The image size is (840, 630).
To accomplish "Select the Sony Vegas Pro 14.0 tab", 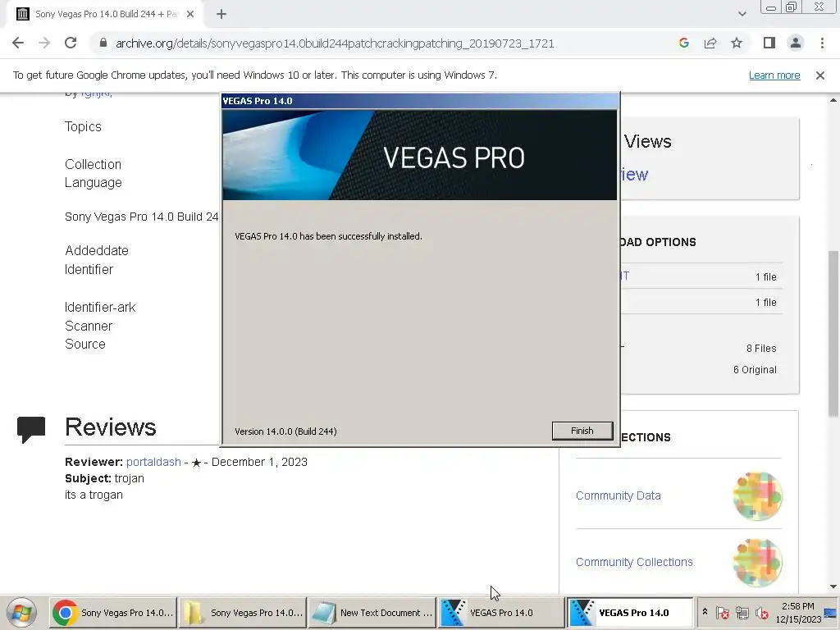I will click(104, 15).
